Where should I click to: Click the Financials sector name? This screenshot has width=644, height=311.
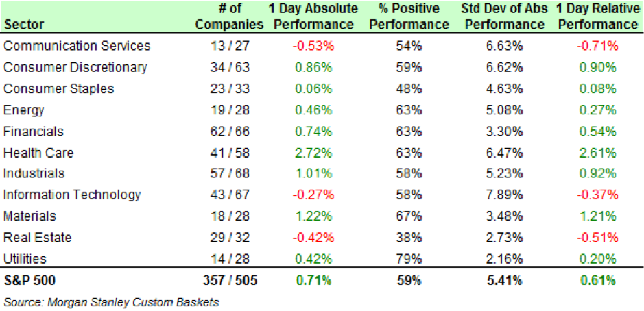(32, 131)
